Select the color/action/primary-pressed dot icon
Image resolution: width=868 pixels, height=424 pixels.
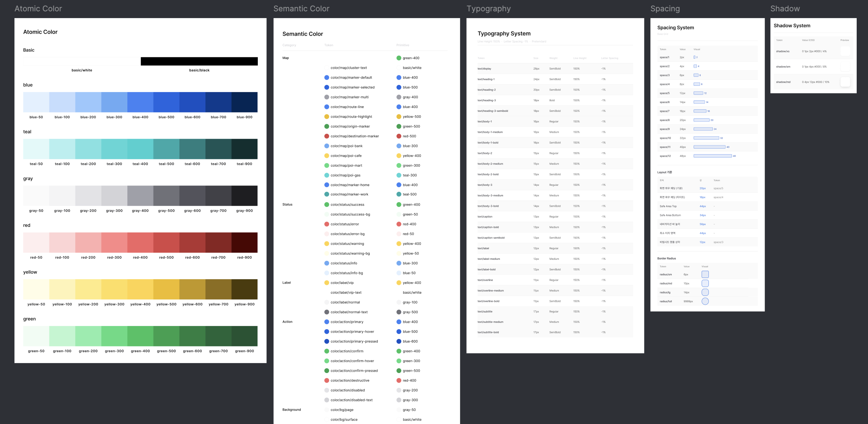click(327, 342)
